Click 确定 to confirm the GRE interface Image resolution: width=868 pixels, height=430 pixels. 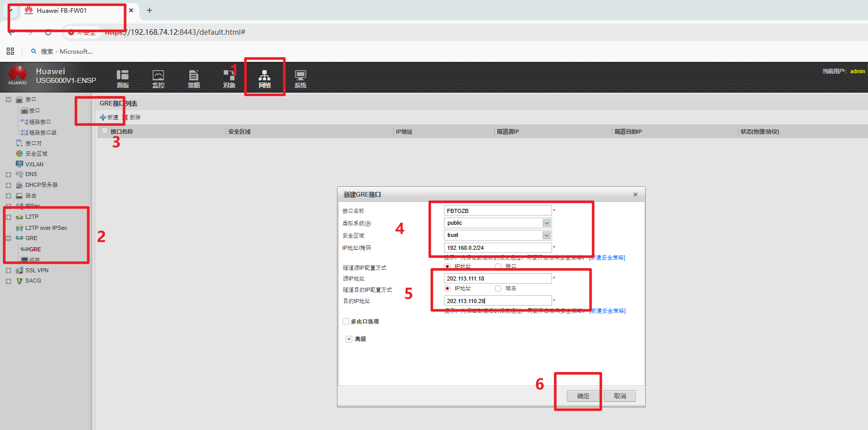point(583,396)
